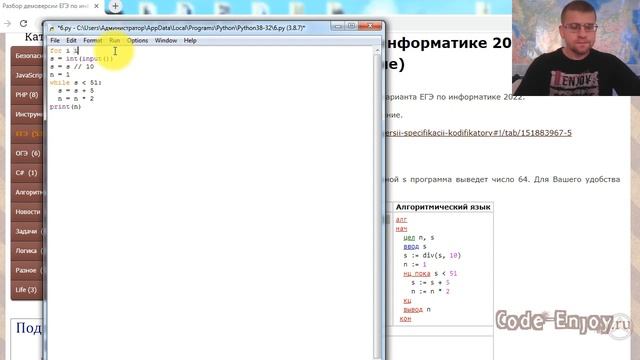Open the Format menu in IDLE
This screenshot has width=640, height=360.
pos(93,40)
